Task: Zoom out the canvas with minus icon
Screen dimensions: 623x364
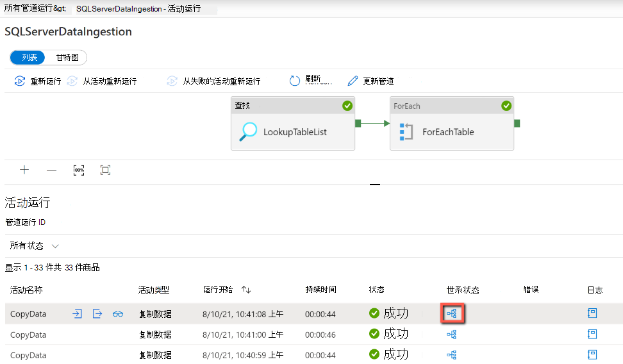Action: [52, 170]
